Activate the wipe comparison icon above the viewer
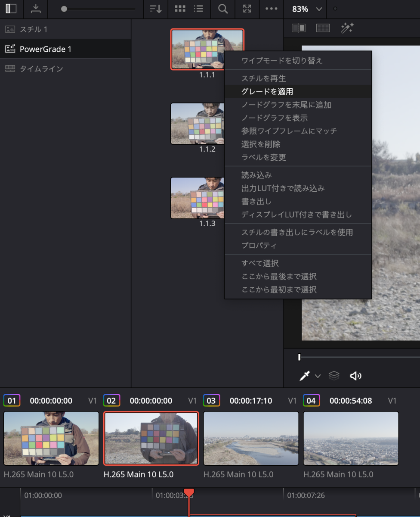Screen dimensions: 420x517 pos(299,28)
